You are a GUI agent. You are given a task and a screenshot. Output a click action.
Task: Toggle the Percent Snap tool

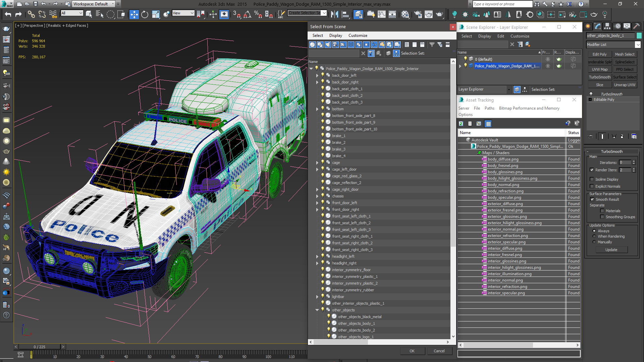[258, 14]
